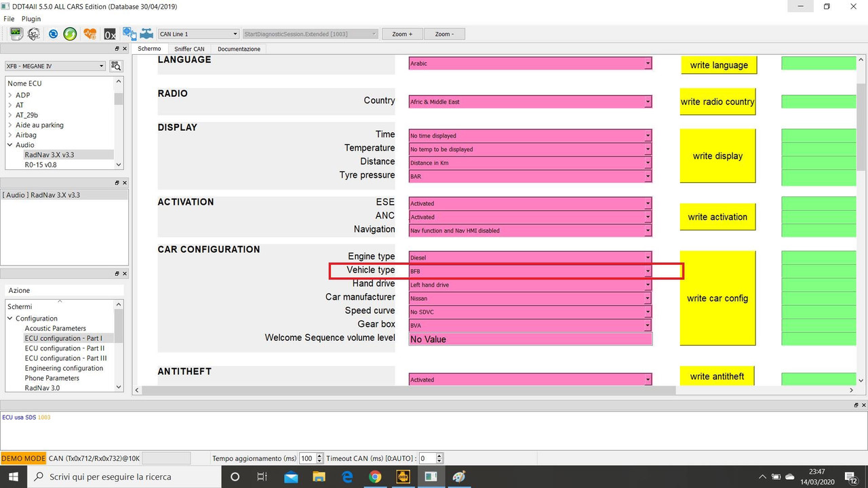Switch to the Schermo tab
Image resolution: width=868 pixels, height=488 pixels.
[149, 49]
